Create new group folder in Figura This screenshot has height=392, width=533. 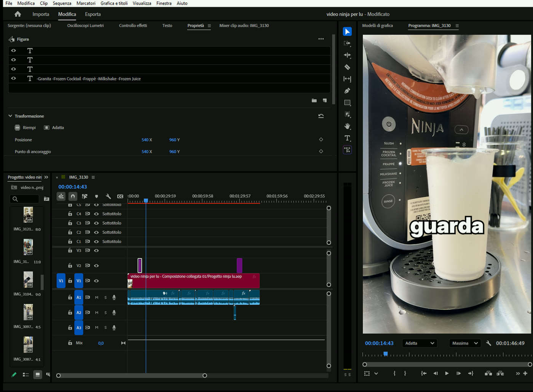click(x=314, y=100)
